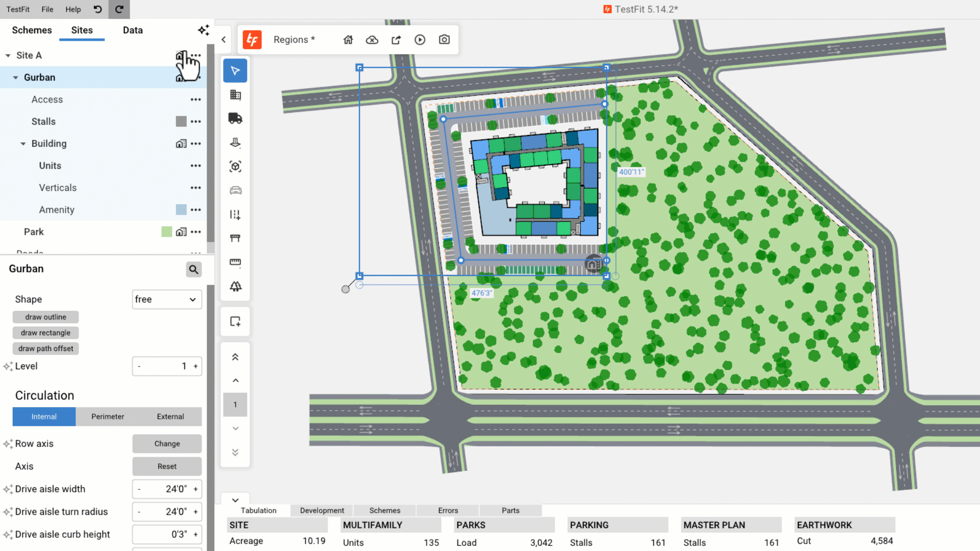980x551 pixels.
Task: Select the car parking tool icon
Action: click(x=235, y=190)
